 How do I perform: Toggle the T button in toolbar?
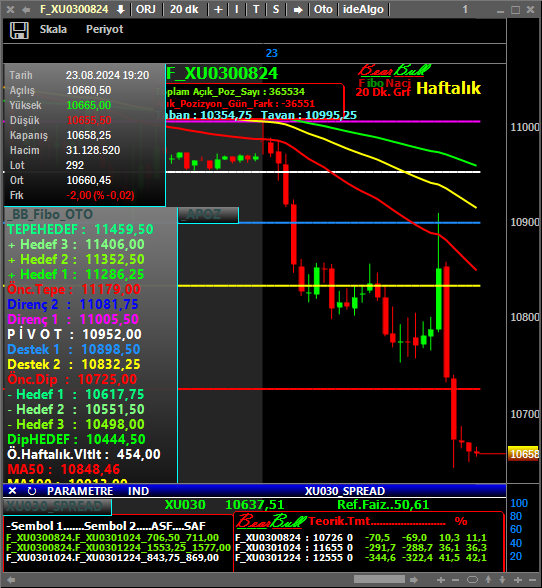256,9
